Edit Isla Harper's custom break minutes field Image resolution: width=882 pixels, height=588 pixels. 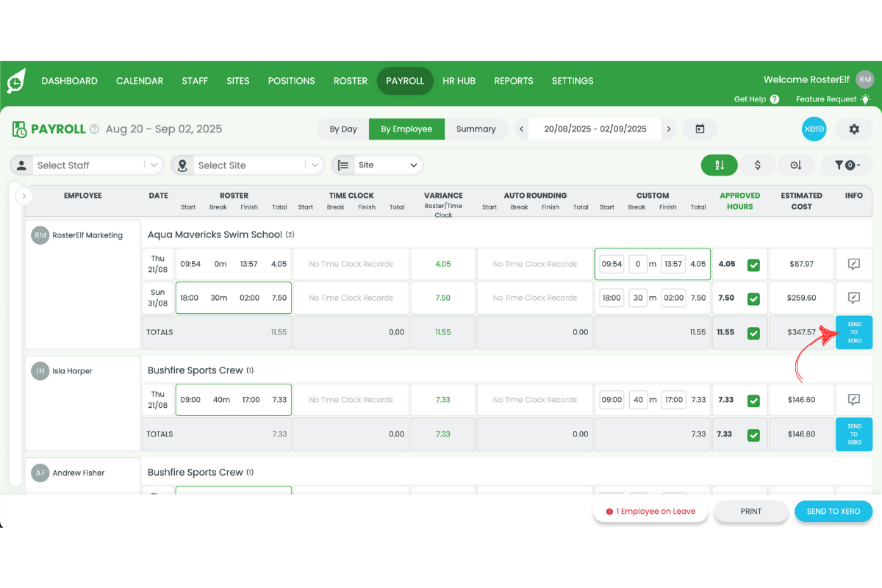(637, 399)
